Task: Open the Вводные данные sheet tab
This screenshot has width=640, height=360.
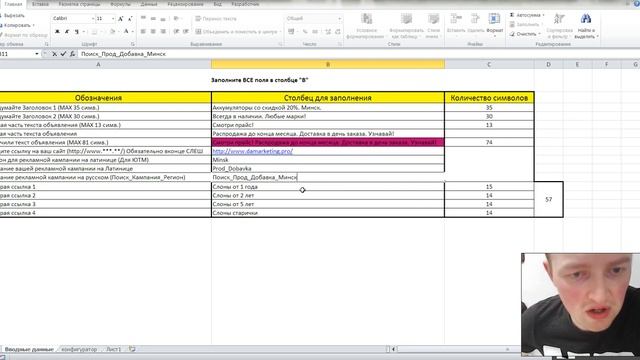Action: click(x=29, y=349)
